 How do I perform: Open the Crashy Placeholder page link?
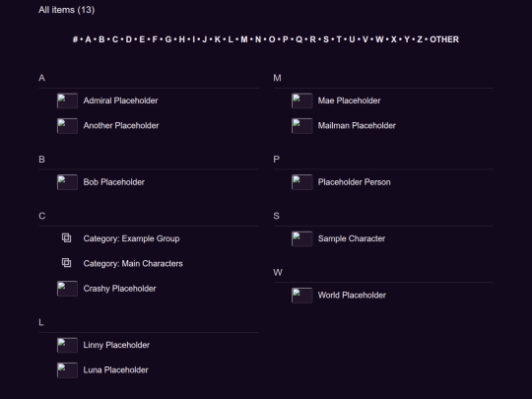(119, 289)
